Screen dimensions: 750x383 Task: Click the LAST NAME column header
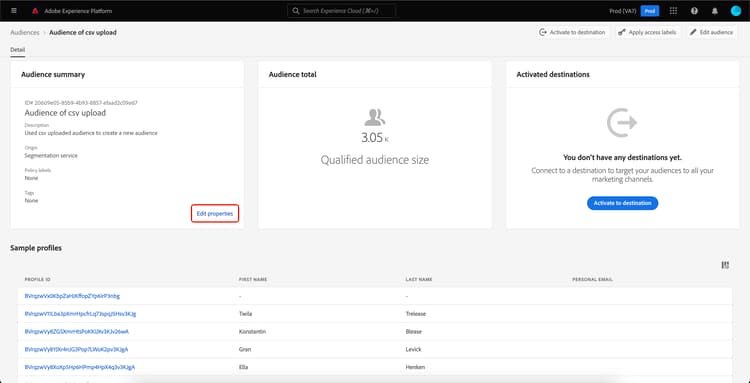(x=419, y=279)
